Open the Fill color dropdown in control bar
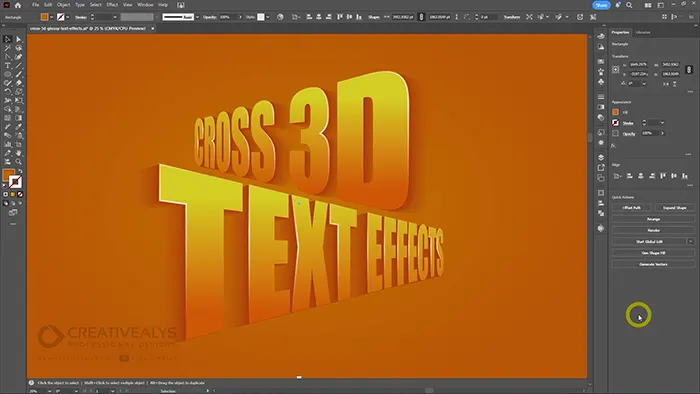 (51, 17)
